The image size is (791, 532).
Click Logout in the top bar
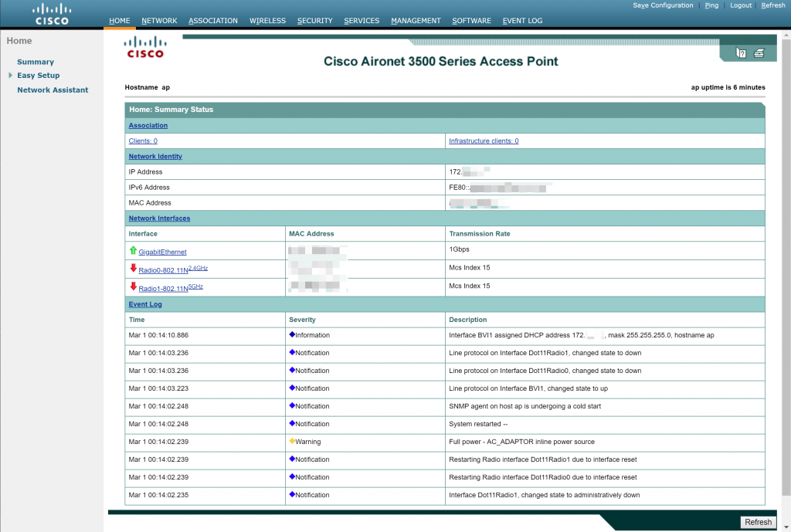(740, 5)
